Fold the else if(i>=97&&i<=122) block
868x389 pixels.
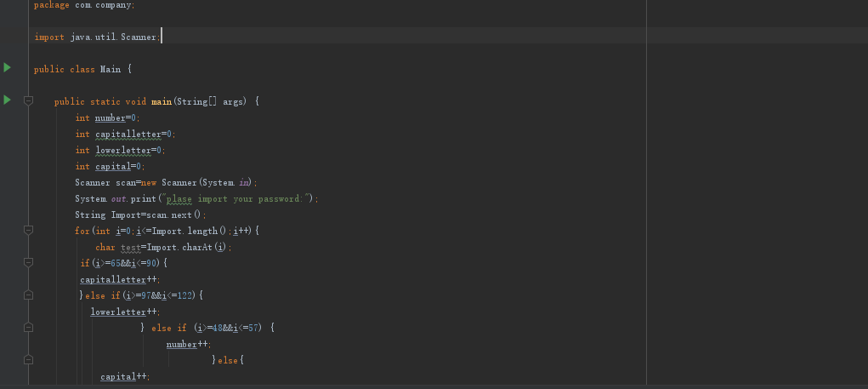tap(28, 295)
